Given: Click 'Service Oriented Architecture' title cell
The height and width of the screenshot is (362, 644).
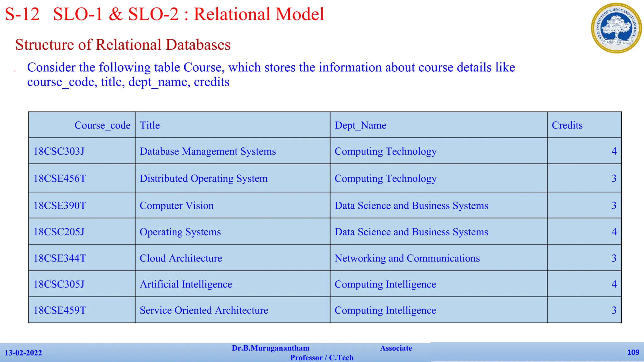Looking at the screenshot, I should point(233,310).
